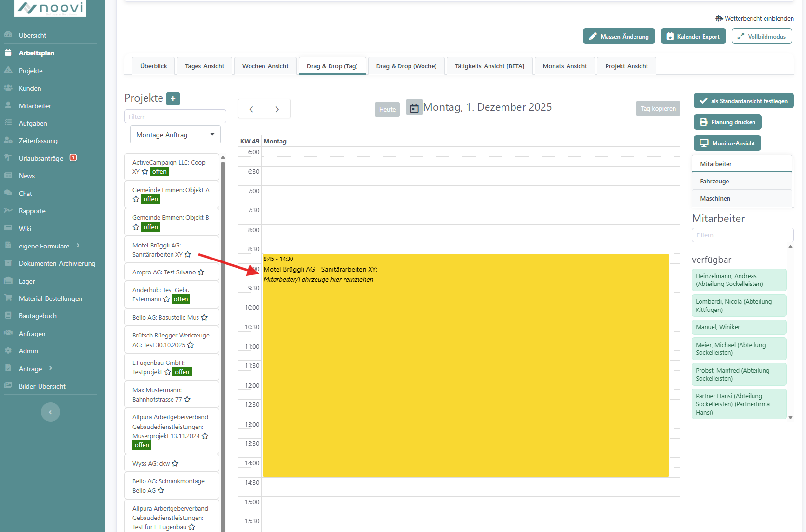Toggle star on Motel Brüggli AG project
806x532 pixels.
coord(188,254)
